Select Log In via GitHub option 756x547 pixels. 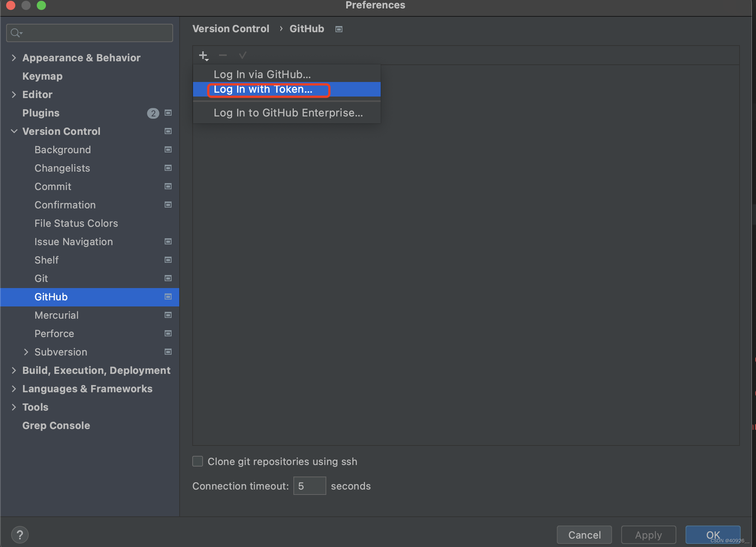pyautogui.click(x=263, y=74)
